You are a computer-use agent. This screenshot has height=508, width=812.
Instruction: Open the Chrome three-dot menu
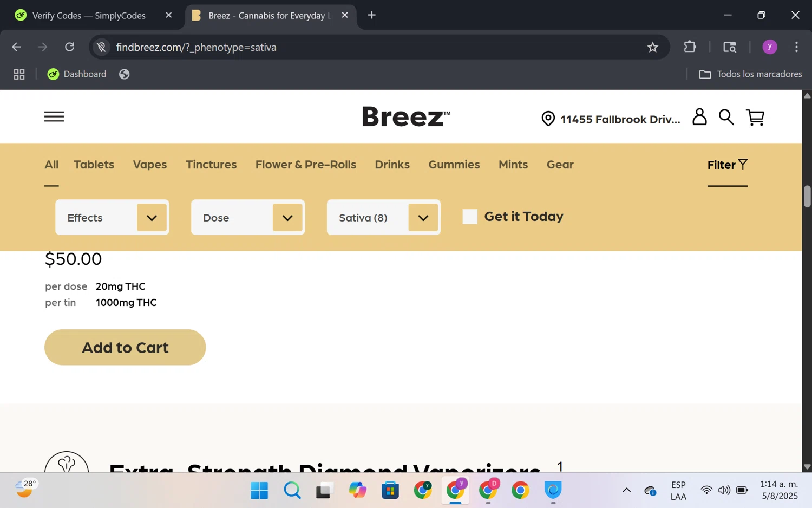tap(796, 47)
